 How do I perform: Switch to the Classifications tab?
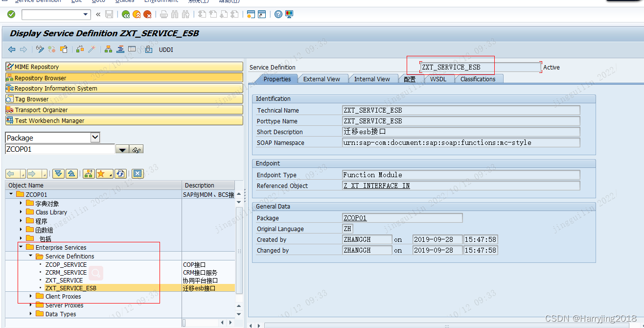pos(478,79)
